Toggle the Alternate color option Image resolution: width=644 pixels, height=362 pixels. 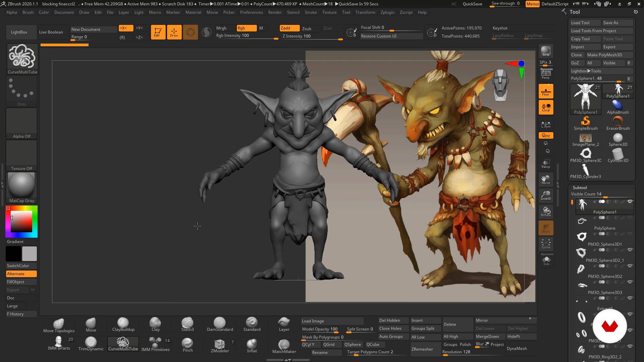click(21, 274)
